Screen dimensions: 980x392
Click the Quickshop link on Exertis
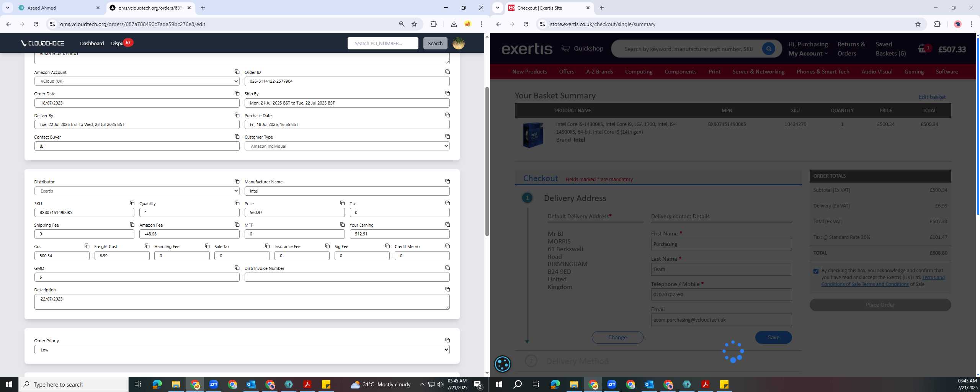click(x=582, y=49)
